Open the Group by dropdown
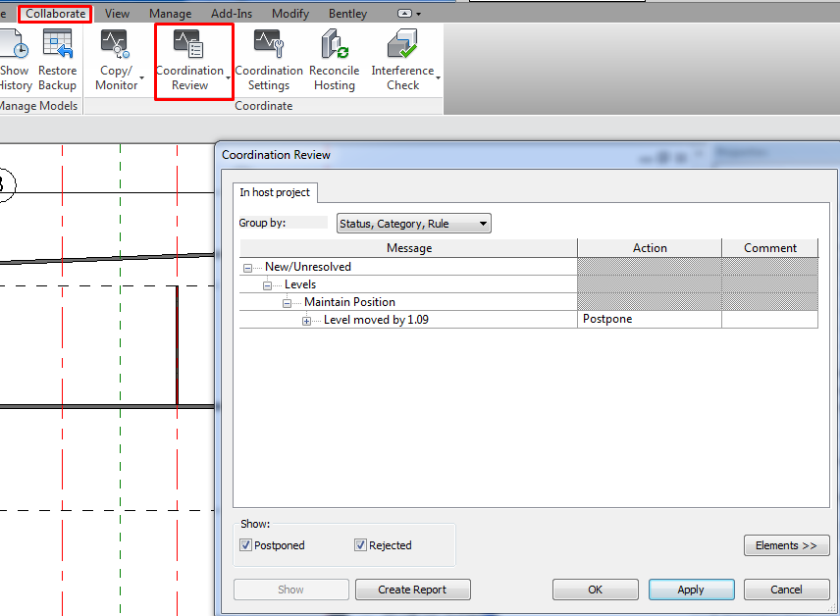The image size is (840, 616). [x=413, y=224]
